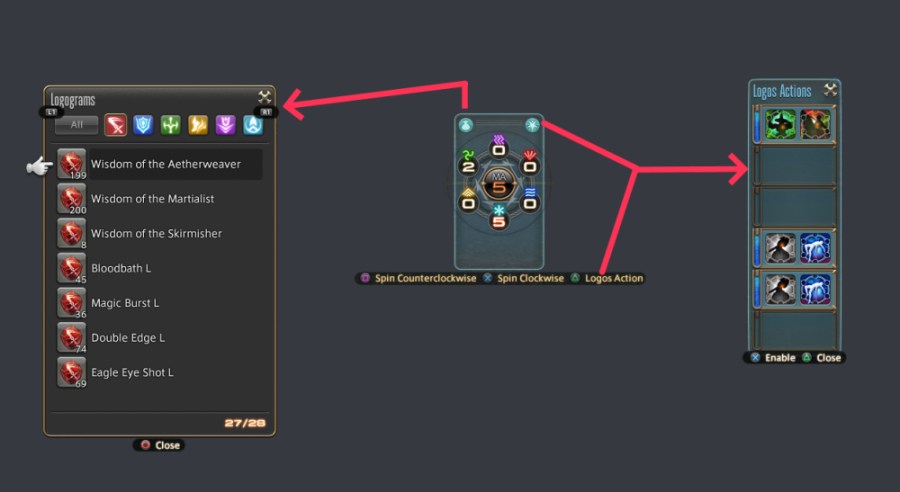Click the L1 shoulder button hint
The image size is (900, 492).
(51, 112)
